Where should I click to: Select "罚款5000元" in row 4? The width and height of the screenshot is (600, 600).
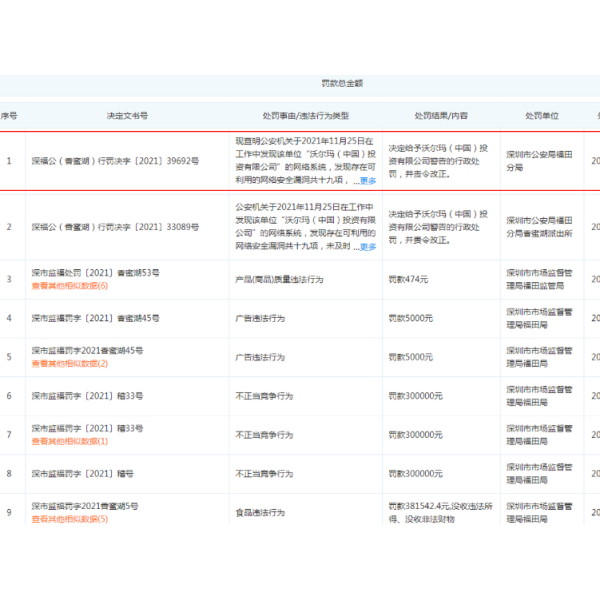411,318
